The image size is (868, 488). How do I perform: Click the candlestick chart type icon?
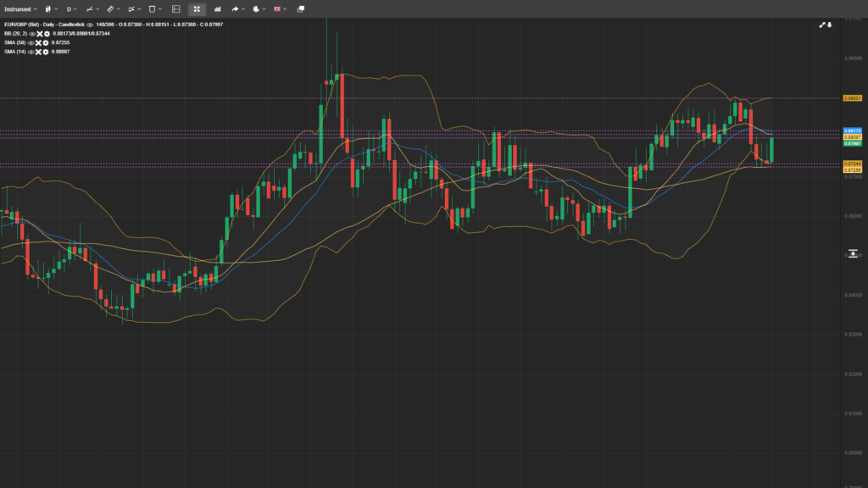pyautogui.click(x=48, y=8)
